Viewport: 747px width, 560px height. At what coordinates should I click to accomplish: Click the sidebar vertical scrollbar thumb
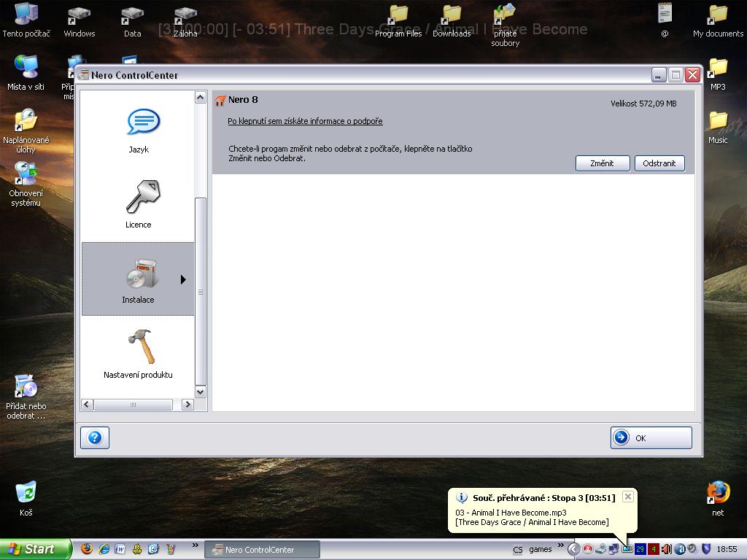201,292
